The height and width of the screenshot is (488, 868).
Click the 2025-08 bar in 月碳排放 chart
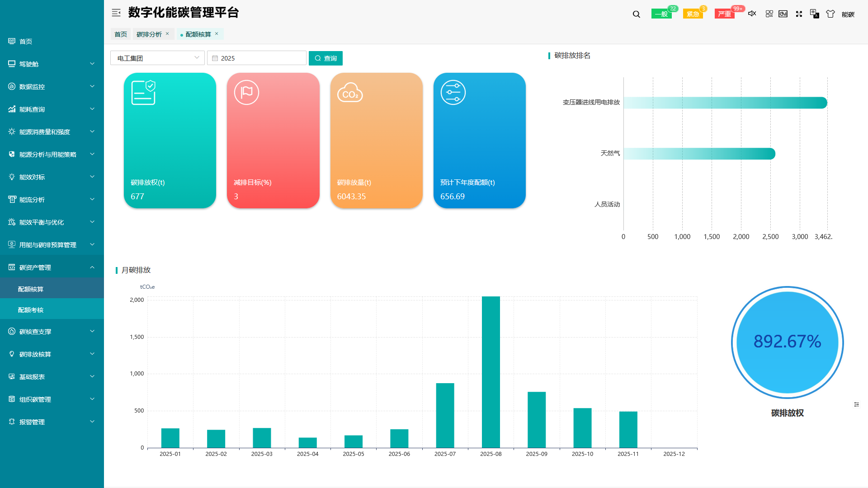pos(491,371)
